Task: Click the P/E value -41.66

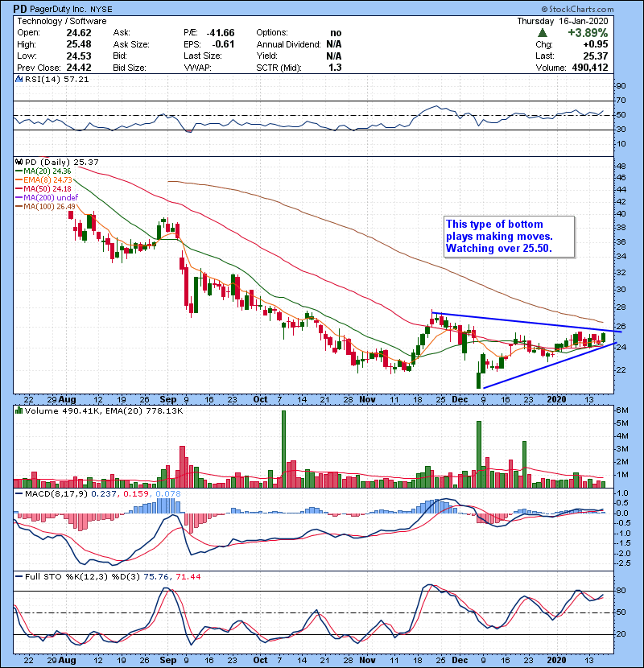Action: point(221,32)
